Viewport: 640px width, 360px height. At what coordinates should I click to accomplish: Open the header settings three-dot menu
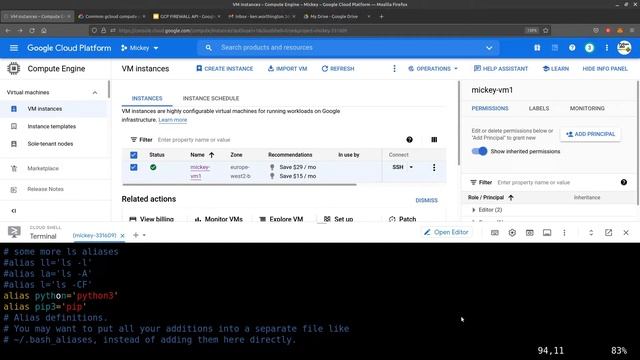[x=607, y=48]
